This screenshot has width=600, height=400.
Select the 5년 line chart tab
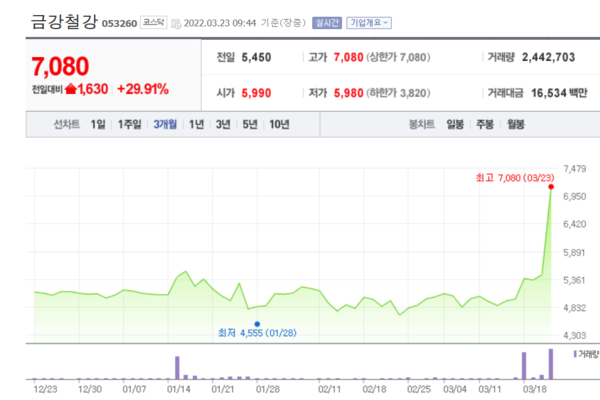pyautogui.click(x=250, y=124)
